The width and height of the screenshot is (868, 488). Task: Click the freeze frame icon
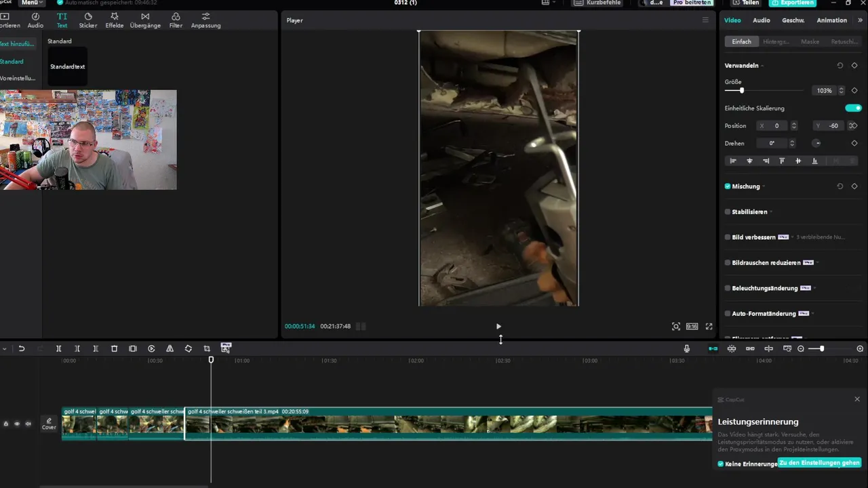(133, 348)
